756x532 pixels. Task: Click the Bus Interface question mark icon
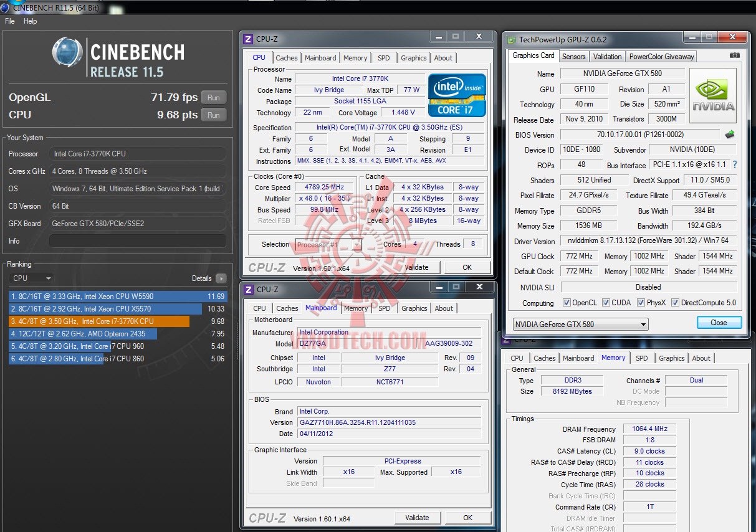click(x=735, y=165)
